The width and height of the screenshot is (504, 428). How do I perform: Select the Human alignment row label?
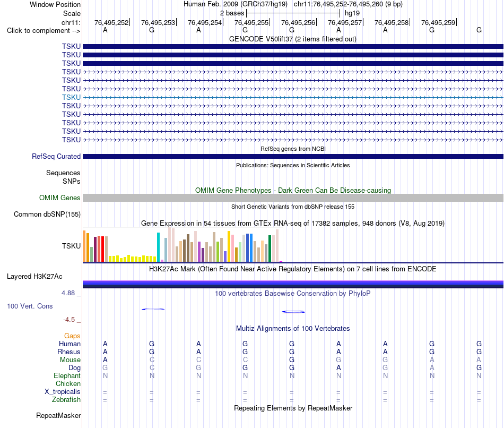[69, 344]
